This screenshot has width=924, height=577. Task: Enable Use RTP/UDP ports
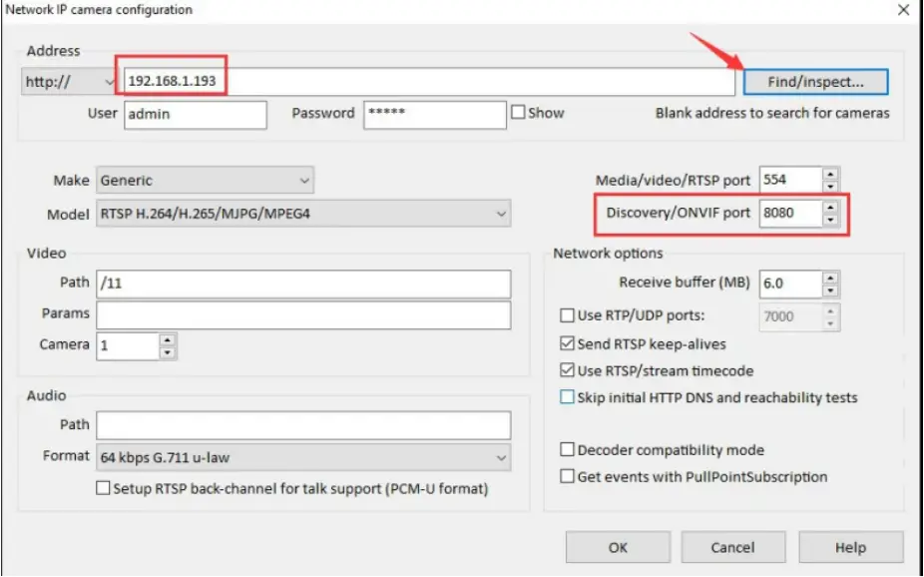coord(568,316)
